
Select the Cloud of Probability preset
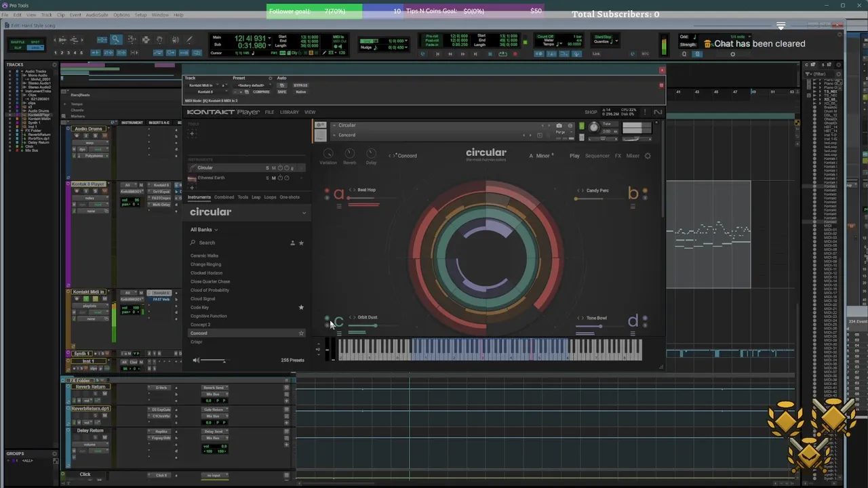(210, 290)
